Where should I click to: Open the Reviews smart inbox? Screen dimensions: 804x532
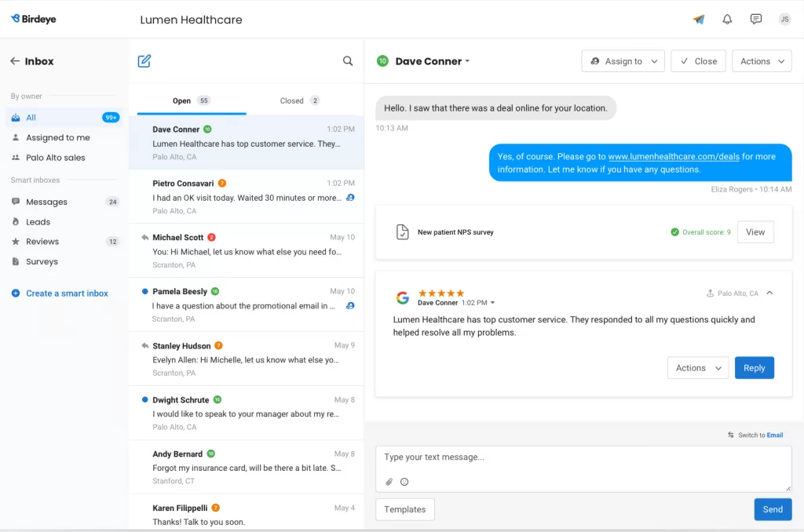tap(64, 242)
